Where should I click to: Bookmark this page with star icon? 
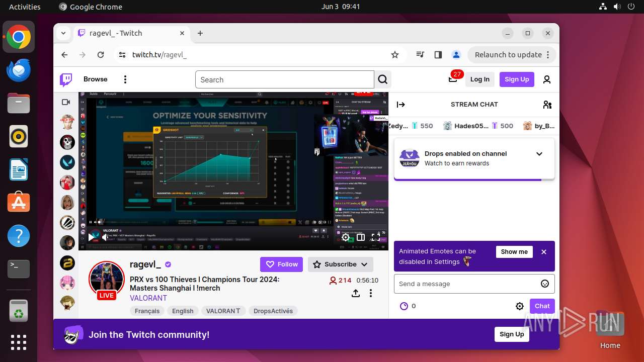pos(395,55)
